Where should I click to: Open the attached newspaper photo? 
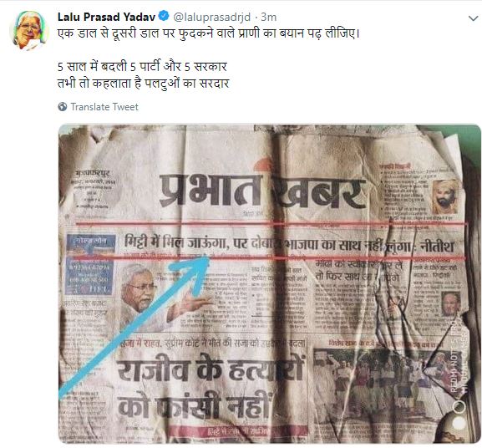[269, 283]
